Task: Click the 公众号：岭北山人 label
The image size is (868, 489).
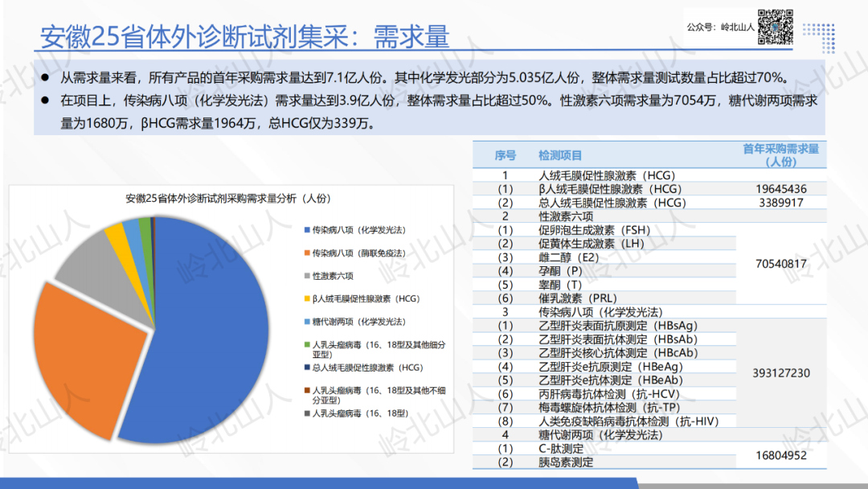Action: pyautogui.click(x=720, y=27)
